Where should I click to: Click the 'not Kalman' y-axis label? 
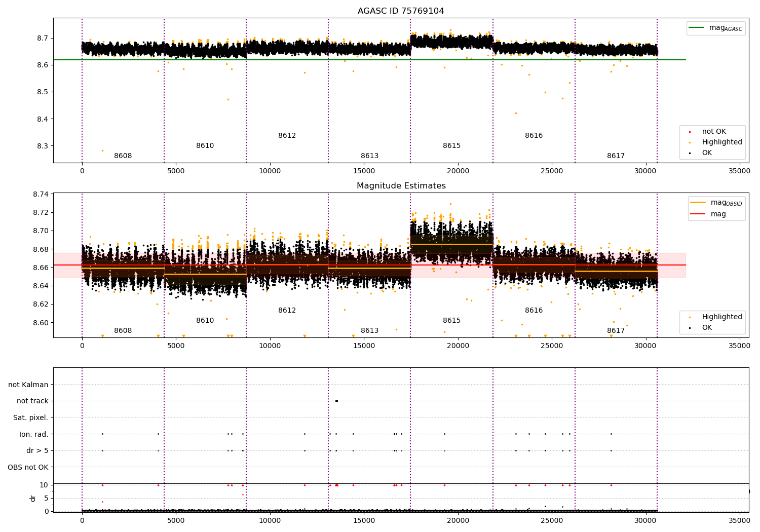click(28, 385)
